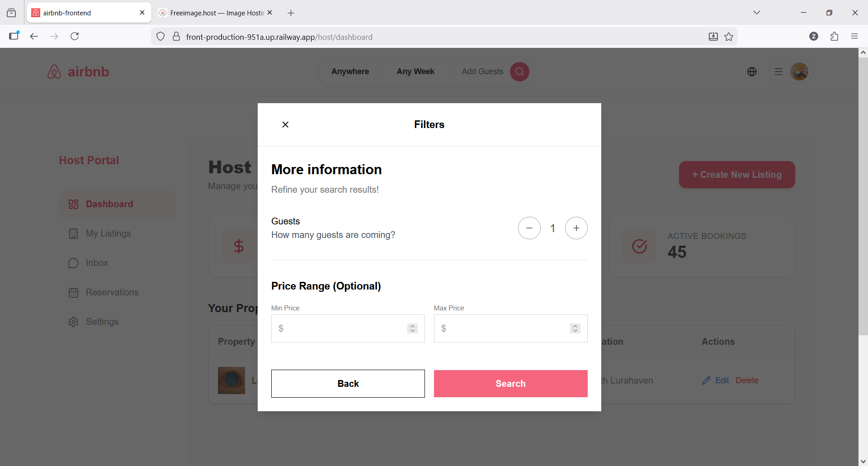Bookmark this page with star icon
The image size is (868, 466).
729,37
